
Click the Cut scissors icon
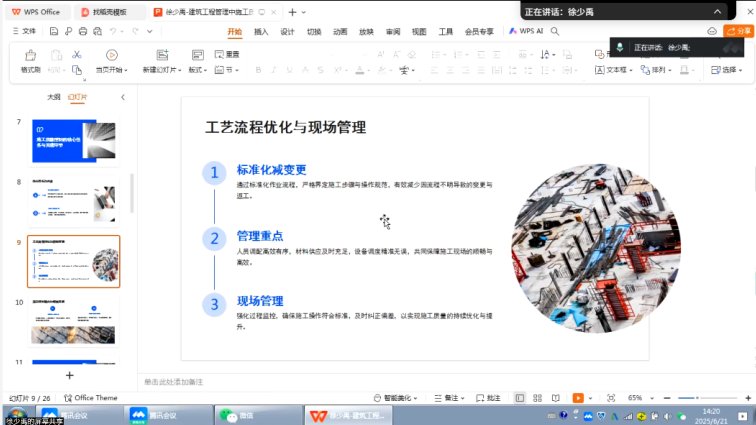tap(77, 55)
